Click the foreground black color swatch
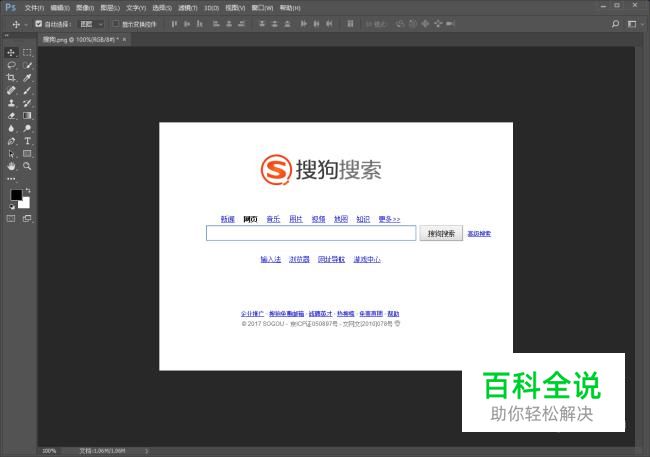Image resolution: width=650 pixels, height=457 pixels. tap(16, 194)
